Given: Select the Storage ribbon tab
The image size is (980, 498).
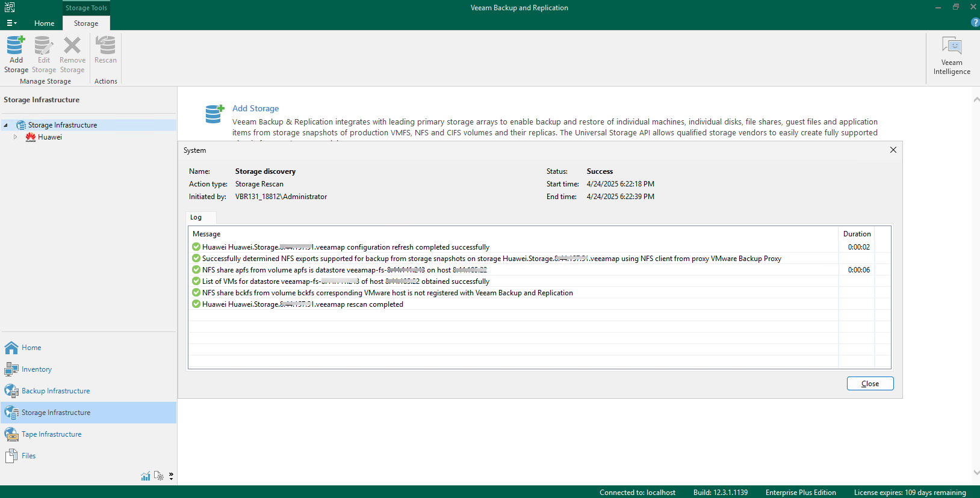Looking at the screenshot, I should click(x=86, y=23).
